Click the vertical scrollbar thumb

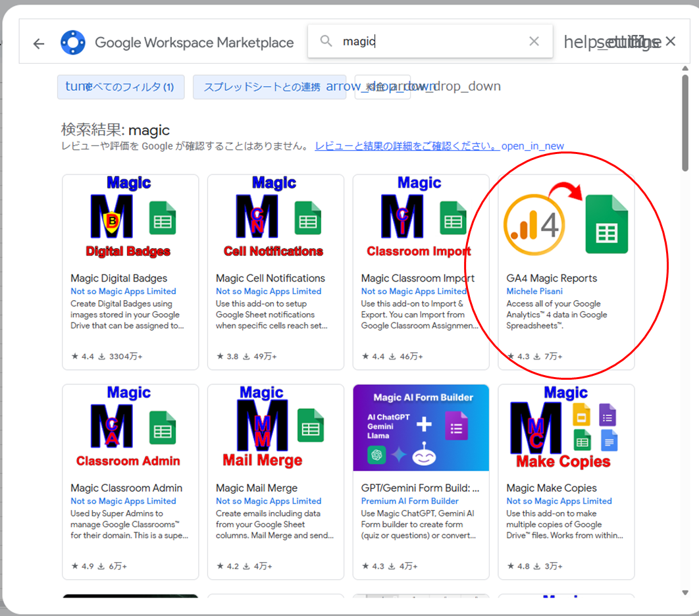pos(685,123)
